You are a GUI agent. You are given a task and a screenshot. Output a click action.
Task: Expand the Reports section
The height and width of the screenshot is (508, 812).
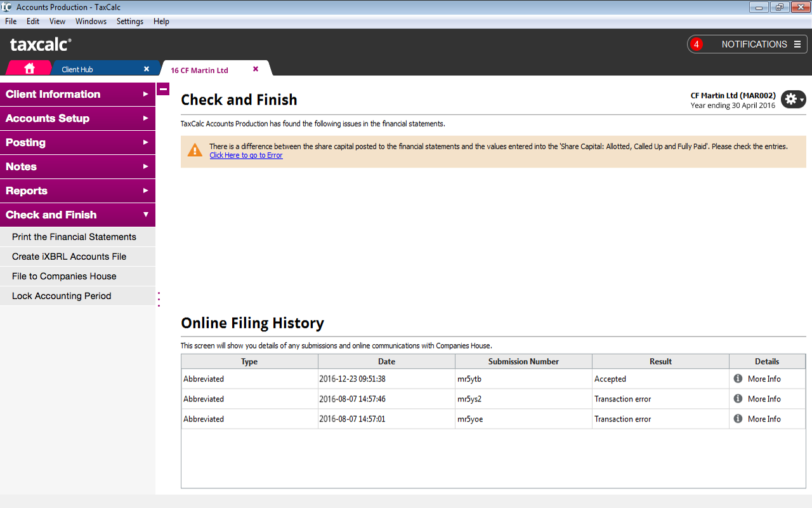(77, 190)
